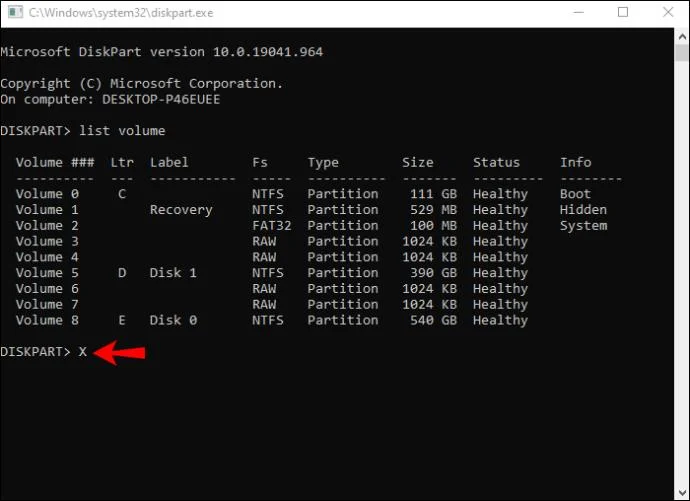Click the 1024 KB size of Volume 7
The image size is (690, 501).
coord(429,305)
